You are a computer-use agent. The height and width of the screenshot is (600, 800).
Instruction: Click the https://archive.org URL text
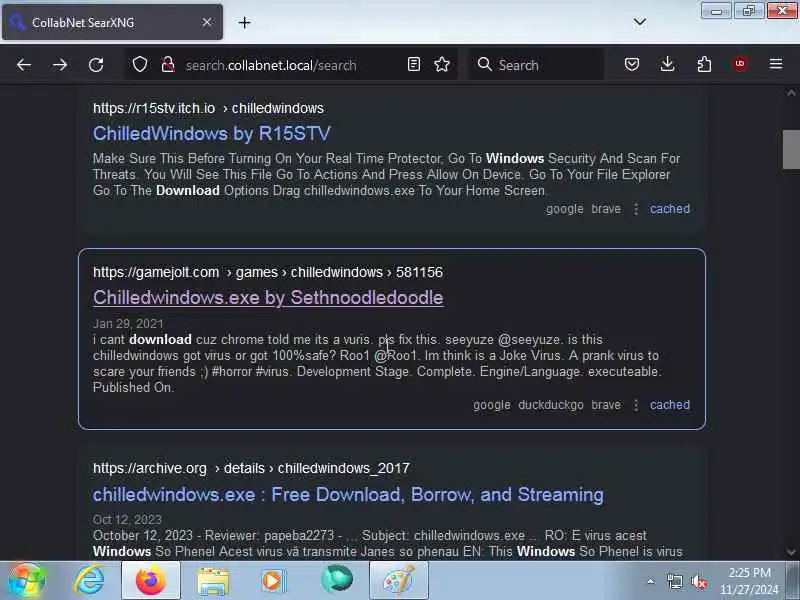[150, 468]
